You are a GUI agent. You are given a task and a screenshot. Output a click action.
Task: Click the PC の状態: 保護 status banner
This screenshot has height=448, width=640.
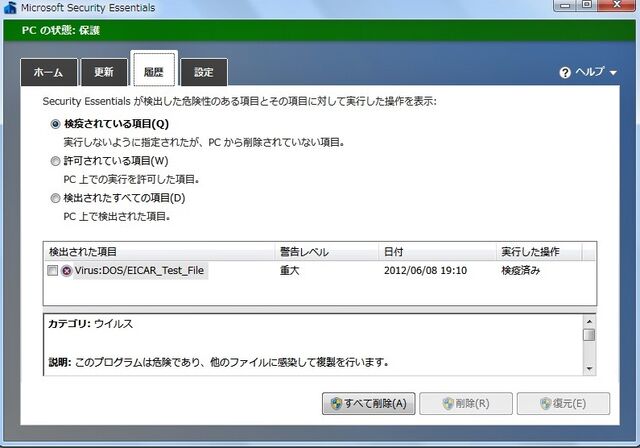tap(320, 31)
